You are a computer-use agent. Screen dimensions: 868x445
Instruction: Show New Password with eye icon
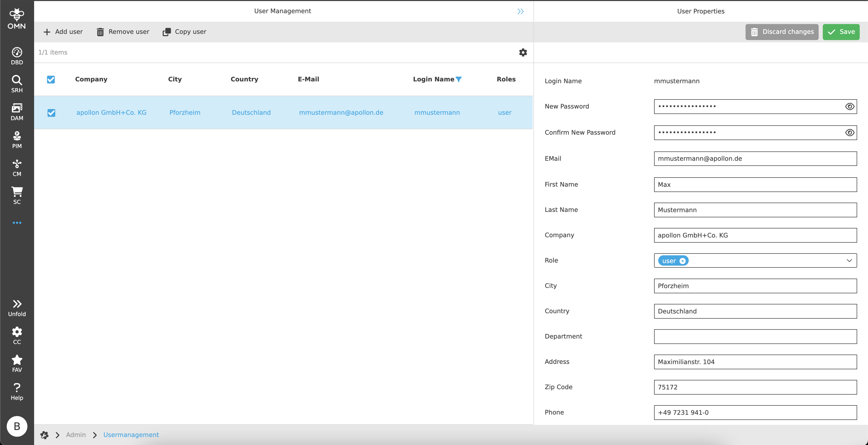click(x=849, y=106)
